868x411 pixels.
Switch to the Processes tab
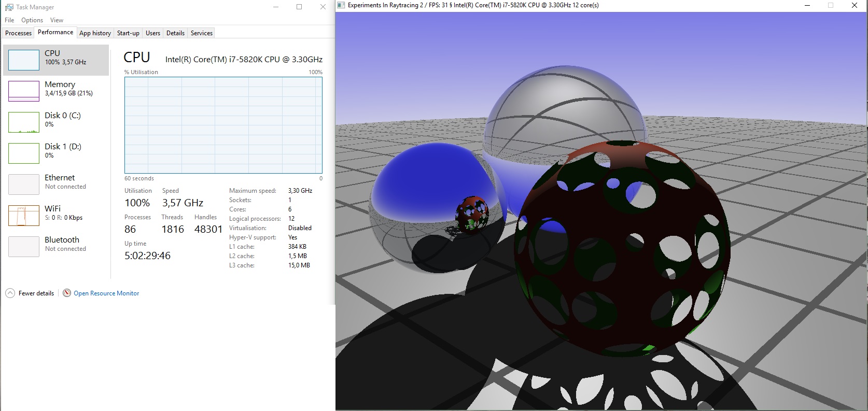pyautogui.click(x=18, y=33)
